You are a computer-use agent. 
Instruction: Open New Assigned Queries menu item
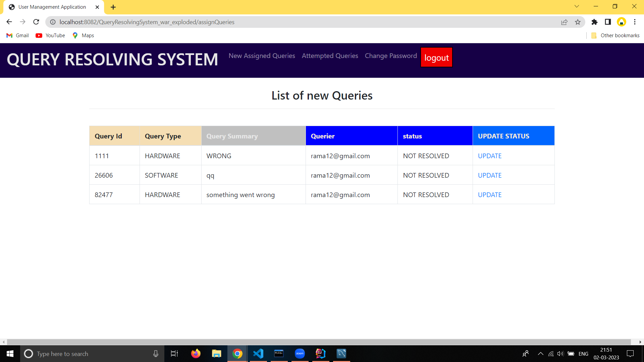(x=262, y=56)
